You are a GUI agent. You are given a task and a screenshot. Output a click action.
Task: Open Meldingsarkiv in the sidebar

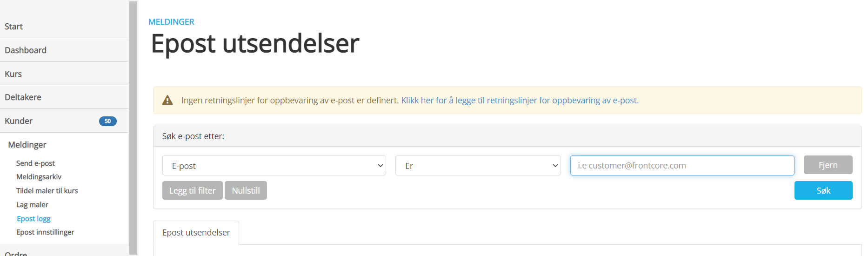39,177
